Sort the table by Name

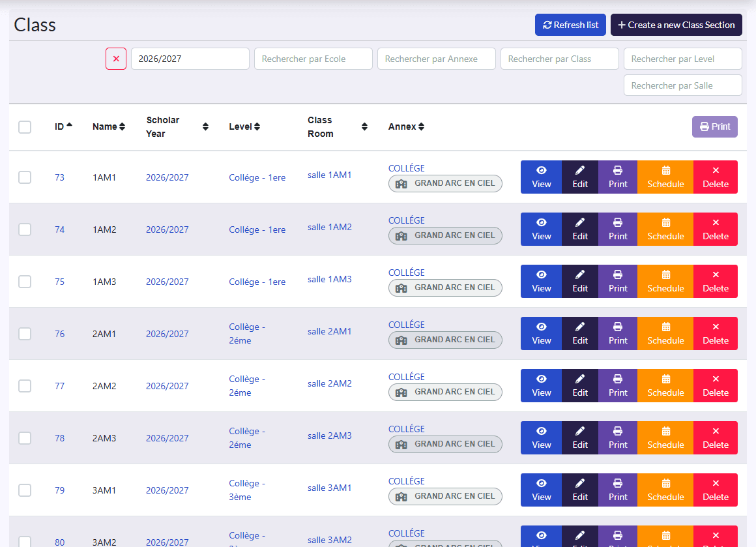(109, 126)
